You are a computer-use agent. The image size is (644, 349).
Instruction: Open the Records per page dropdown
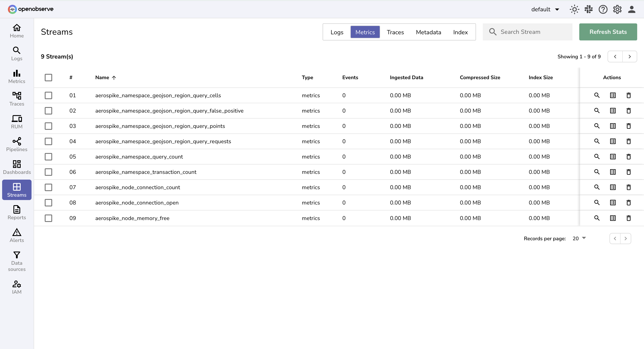coord(579,238)
